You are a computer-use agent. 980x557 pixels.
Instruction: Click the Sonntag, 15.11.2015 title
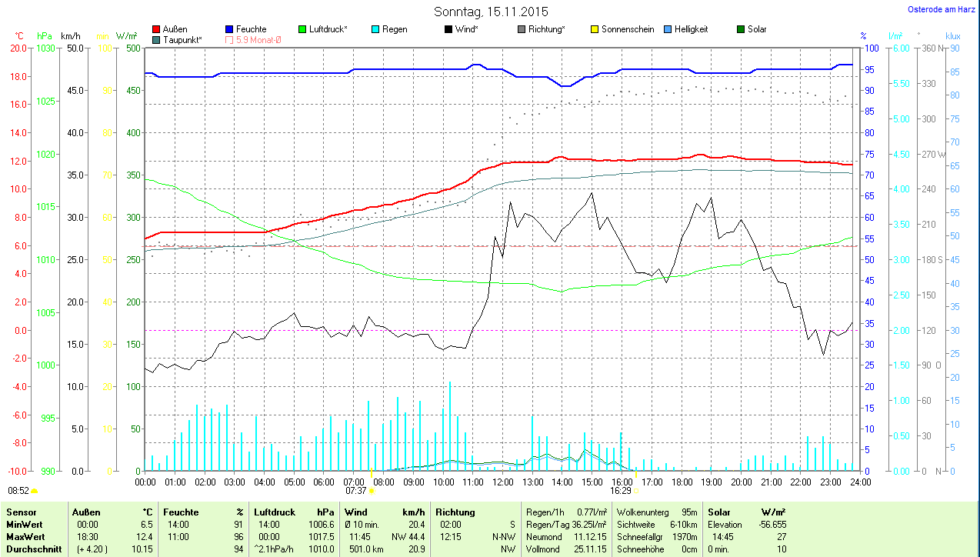tap(491, 12)
